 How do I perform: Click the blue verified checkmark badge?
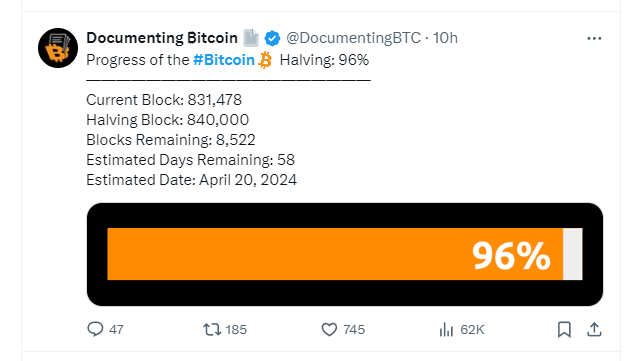[x=272, y=39]
